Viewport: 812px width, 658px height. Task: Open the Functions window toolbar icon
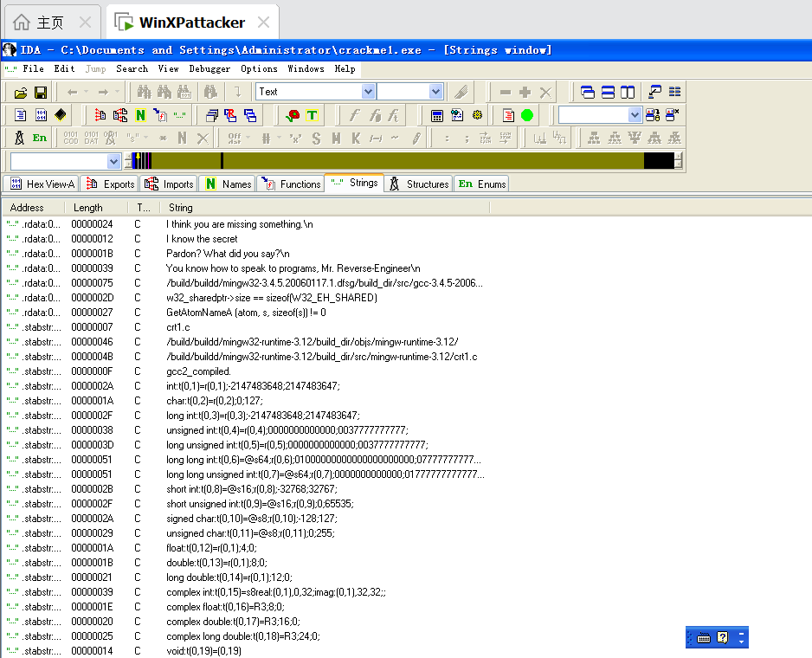point(160,115)
